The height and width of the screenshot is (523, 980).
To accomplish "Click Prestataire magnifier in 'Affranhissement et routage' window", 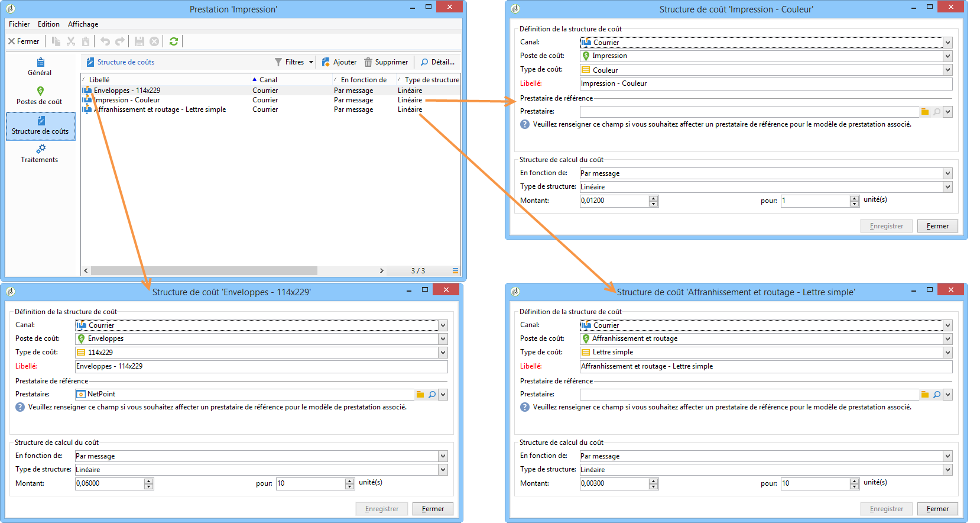I will [937, 395].
